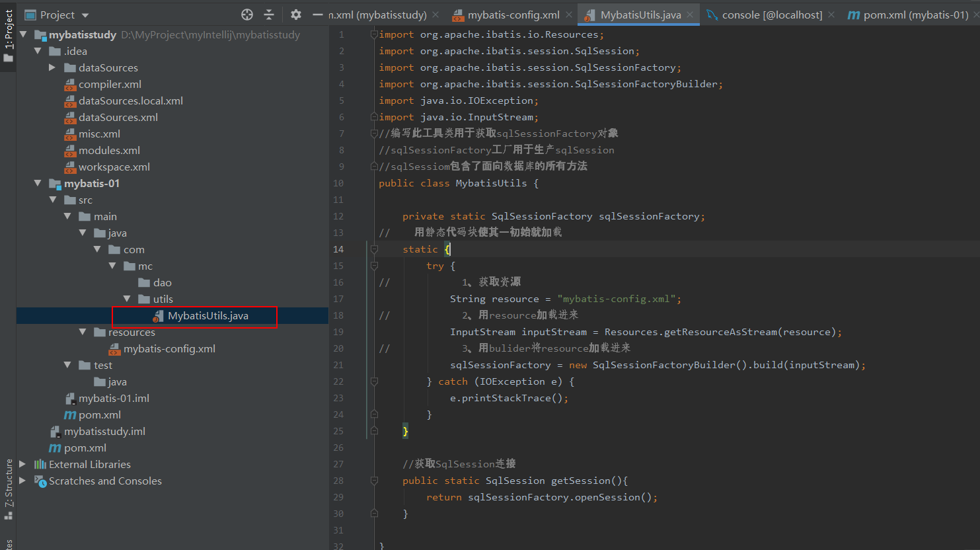980x550 pixels.
Task: Click line number 21 in the gutter
Action: click(x=338, y=365)
